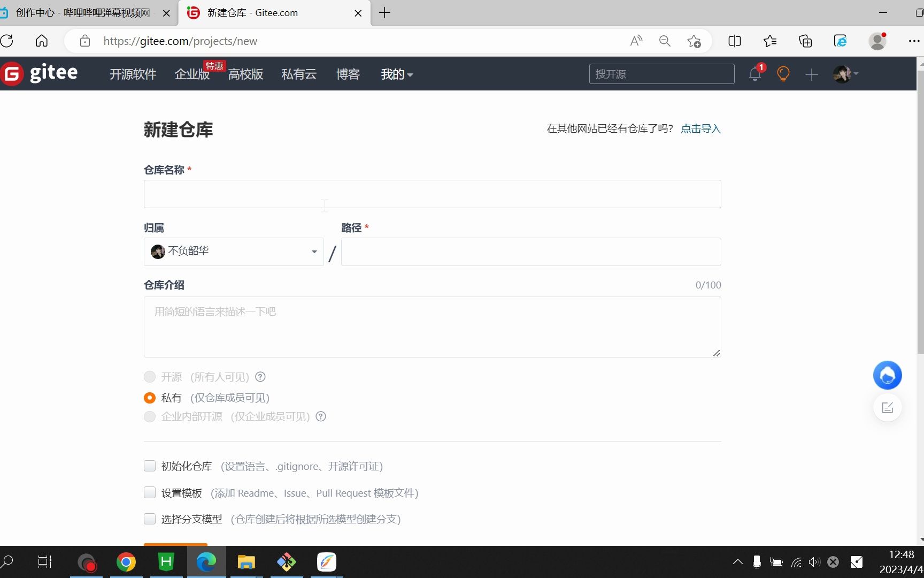Refresh the browser page

point(7,41)
